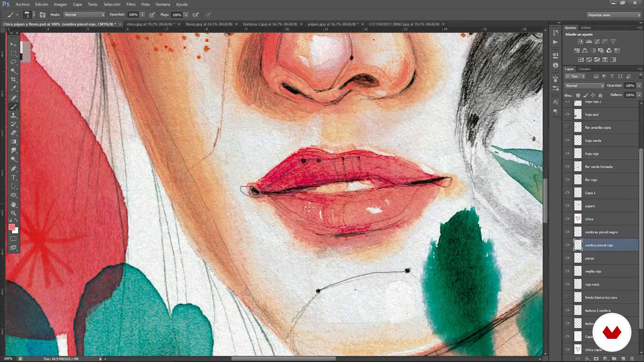This screenshot has width=644, height=362.
Task: Select the Zoom tool
Action: point(14,214)
